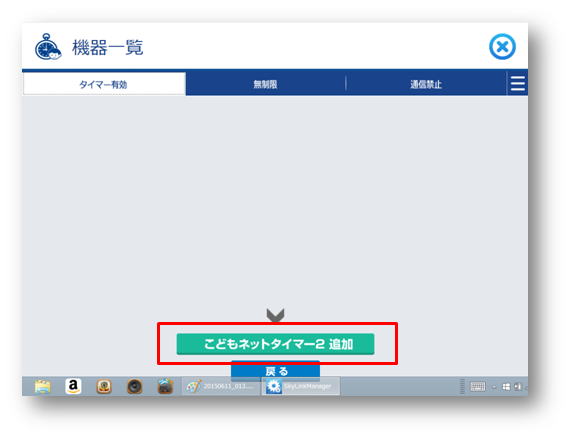The width and height of the screenshot is (570, 438).
Task: Open the orange framed app icon in taskbar
Action: (104, 386)
